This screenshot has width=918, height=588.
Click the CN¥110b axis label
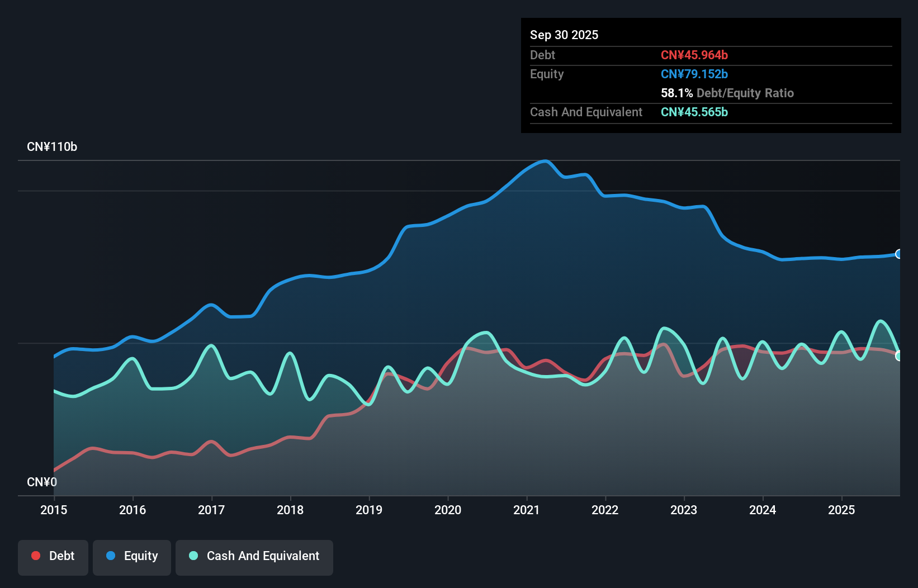53,146
